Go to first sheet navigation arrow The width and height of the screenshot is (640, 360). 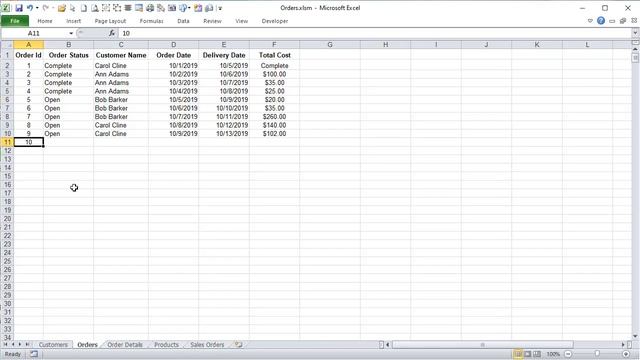6,344
